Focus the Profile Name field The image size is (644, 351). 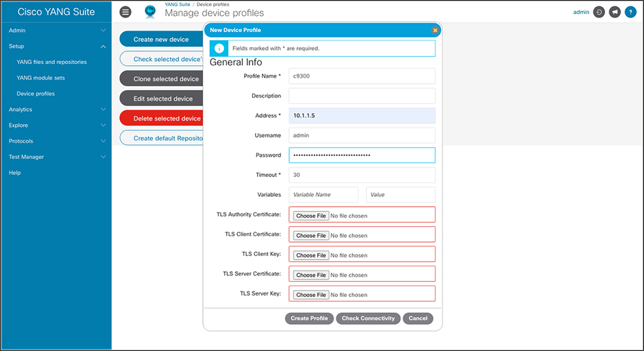[x=362, y=76]
